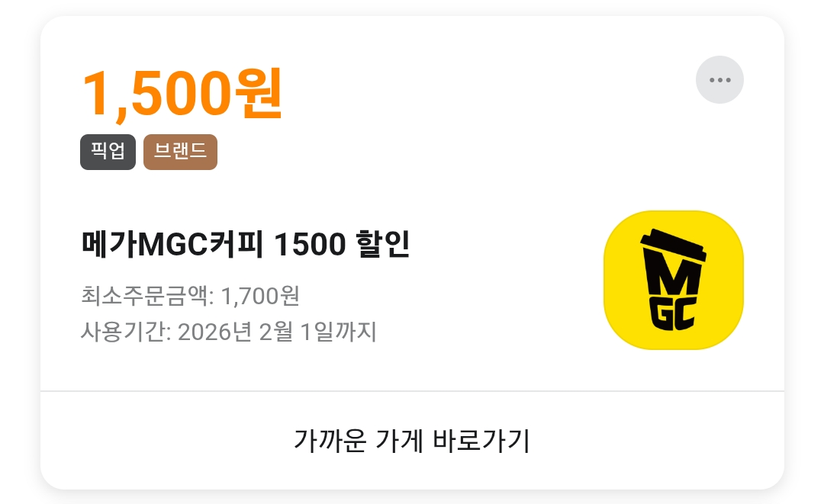The image size is (824, 504).
Task: Click the 1500 number in the title
Action: tap(310, 245)
